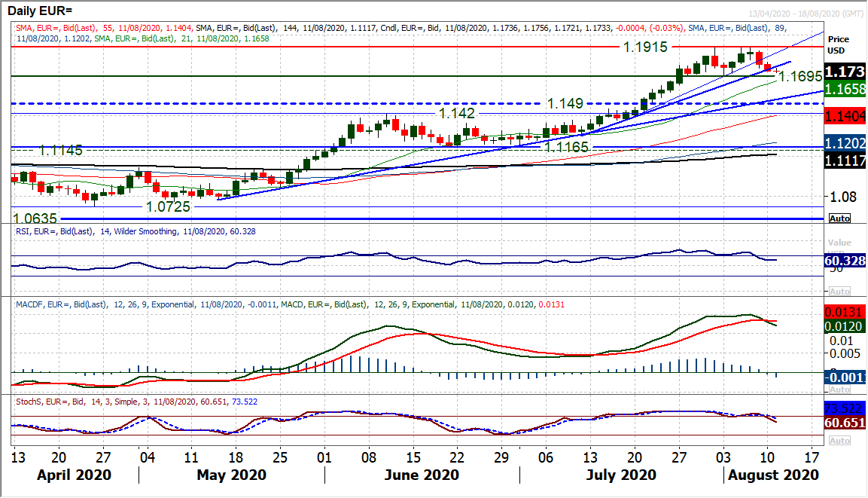Open the RSI indicator legend text

136,231
